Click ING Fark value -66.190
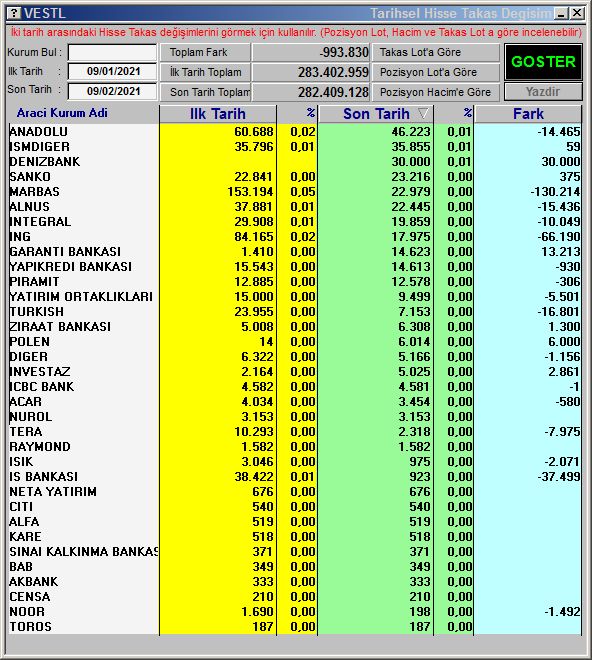Image resolution: width=592 pixels, height=660 pixels. point(559,237)
